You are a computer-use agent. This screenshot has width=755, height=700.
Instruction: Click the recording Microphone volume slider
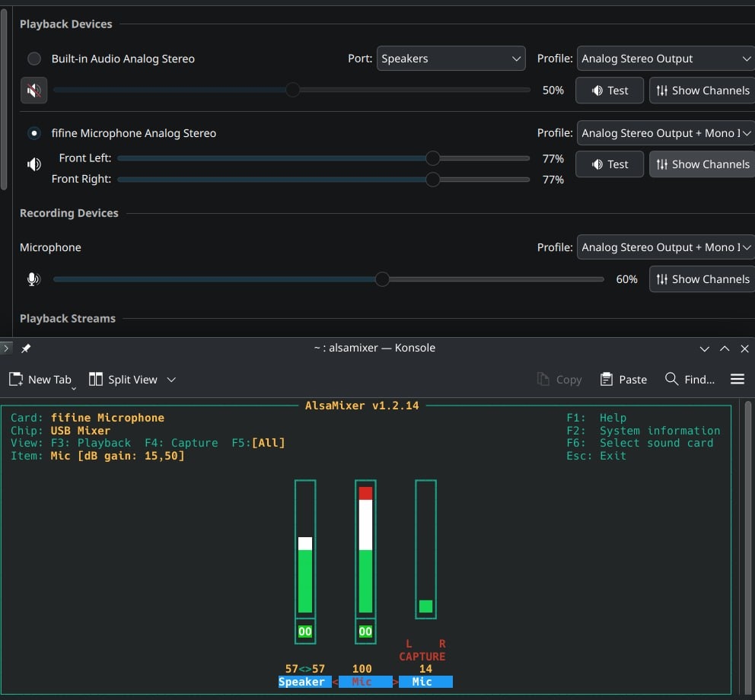click(x=328, y=279)
